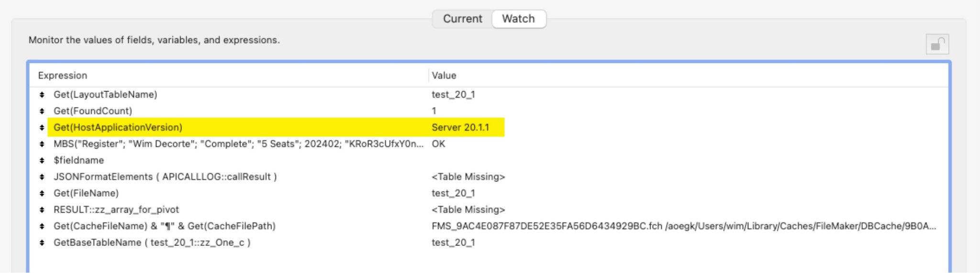This screenshot has height=273, width=980.
Task: Select the $fieldname variable row
Action: click(78, 161)
